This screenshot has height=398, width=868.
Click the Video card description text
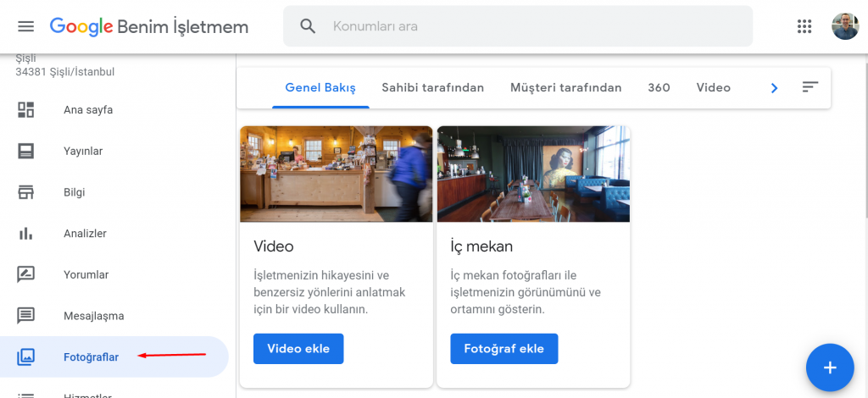330,292
